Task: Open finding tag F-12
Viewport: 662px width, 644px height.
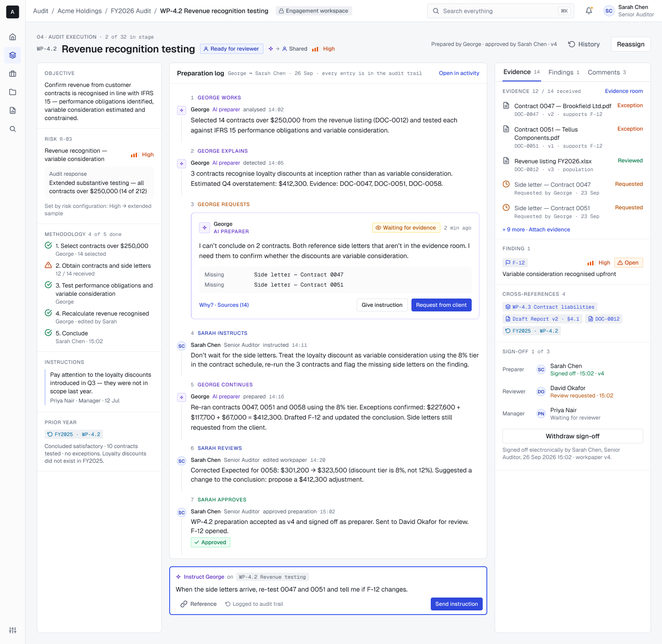Action: click(x=515, y=263)
